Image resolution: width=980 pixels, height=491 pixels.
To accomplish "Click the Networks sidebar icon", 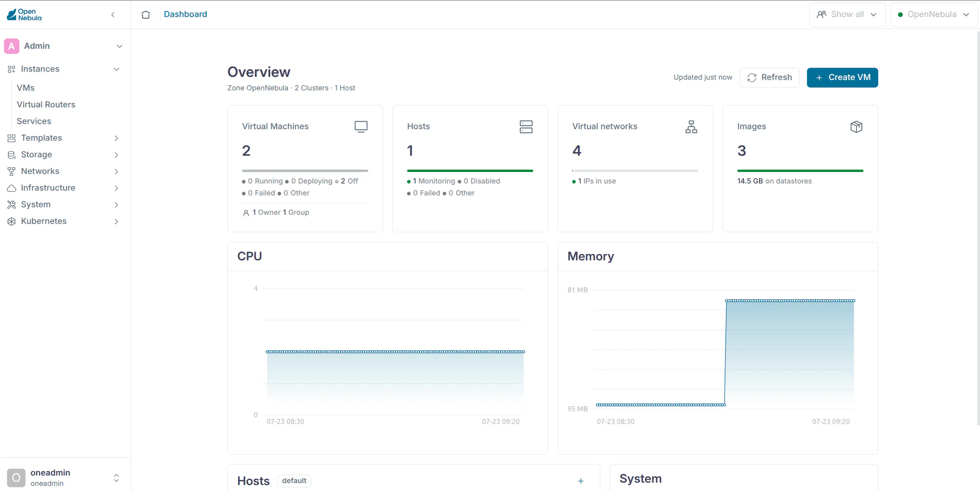I will click(11, 171).
